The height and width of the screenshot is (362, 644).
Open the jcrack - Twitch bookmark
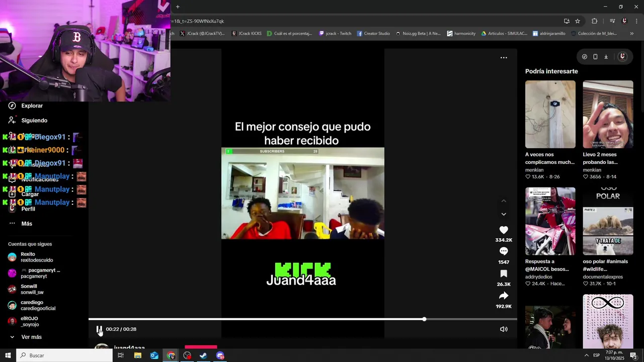coord(335,34)
